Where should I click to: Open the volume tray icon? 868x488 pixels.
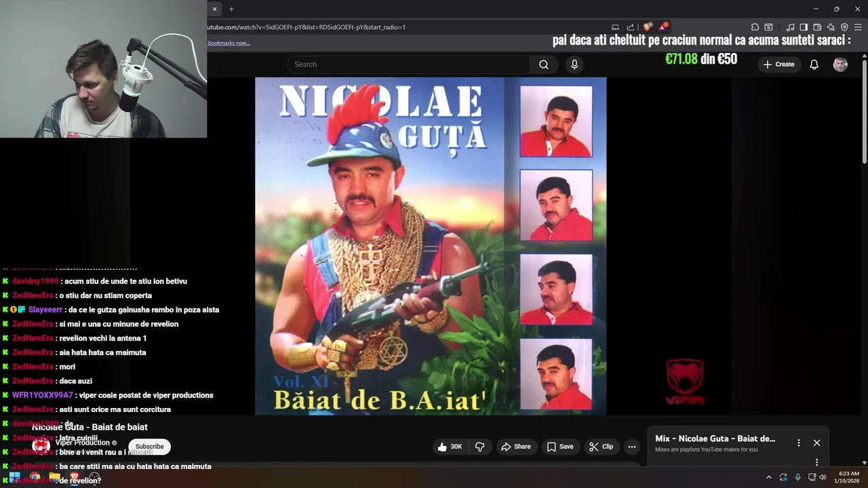coord(823,477)
